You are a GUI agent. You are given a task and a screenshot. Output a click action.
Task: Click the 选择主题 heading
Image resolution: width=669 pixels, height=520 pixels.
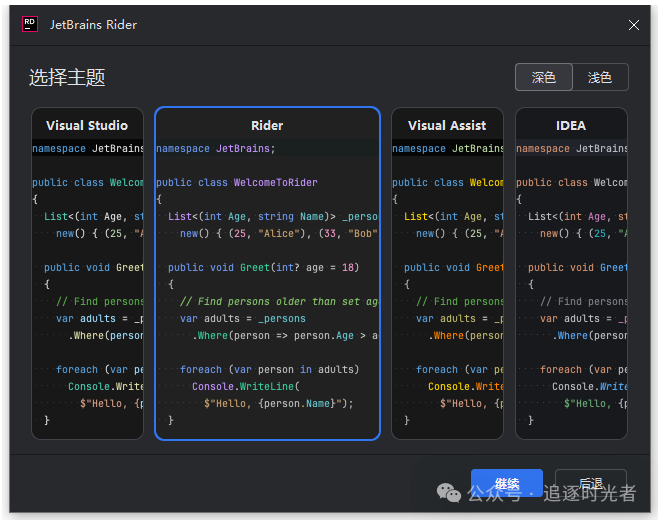pos(67,77)
